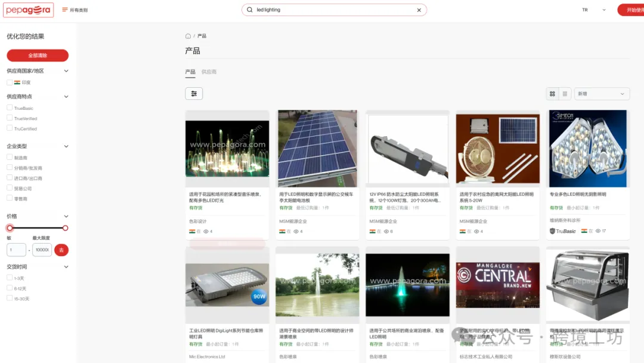Open the SIMEON surgical LED light thumbnail
Viewport: 644px width, 363px height.
pyautogui.click(x=587, y=148)
